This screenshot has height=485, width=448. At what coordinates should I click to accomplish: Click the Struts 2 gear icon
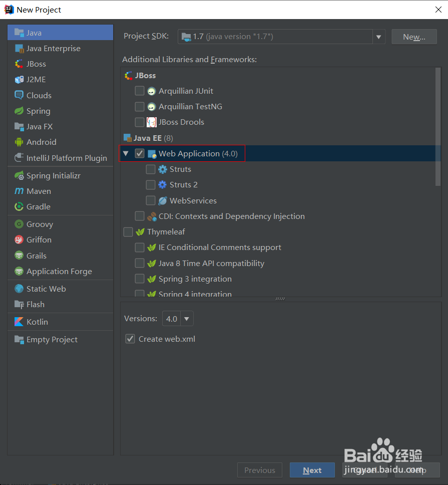(x=163, y=185)
